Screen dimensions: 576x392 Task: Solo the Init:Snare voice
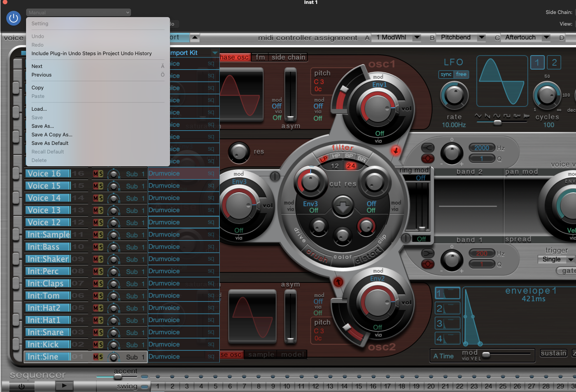[x=102, y=332]
